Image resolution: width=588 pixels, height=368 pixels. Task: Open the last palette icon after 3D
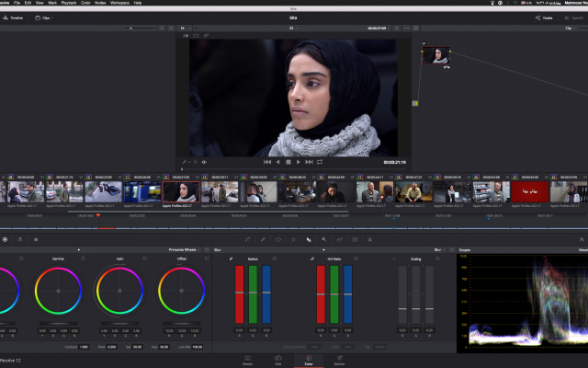click(370, 239)
